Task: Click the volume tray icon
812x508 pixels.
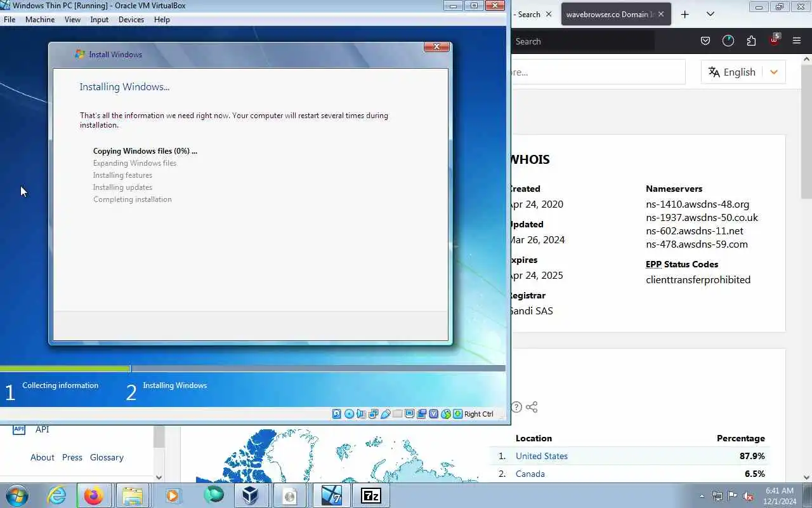Action: coord(749,496)
